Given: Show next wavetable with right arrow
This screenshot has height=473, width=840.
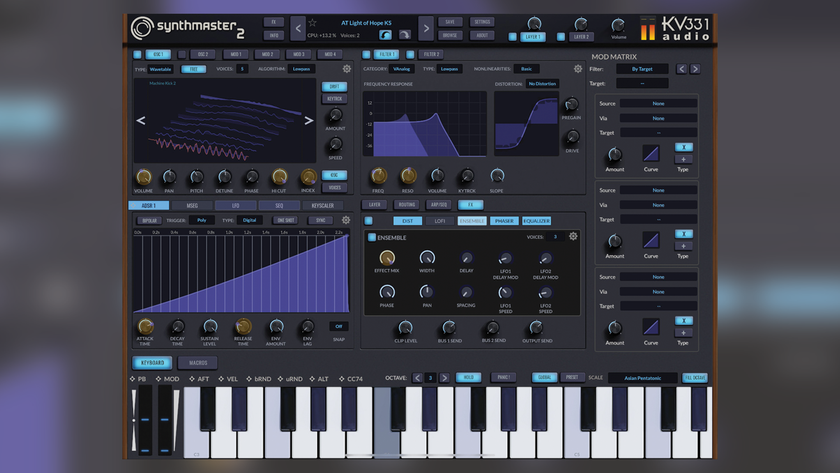Looking at the screenshot, I should point(309,121).
